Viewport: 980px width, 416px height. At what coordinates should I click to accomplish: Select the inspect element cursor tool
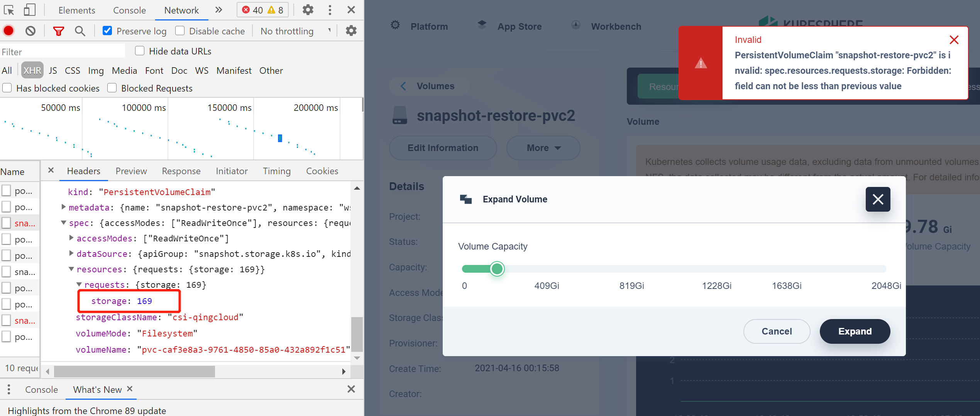pyautogui.click(x=8, y=10)
